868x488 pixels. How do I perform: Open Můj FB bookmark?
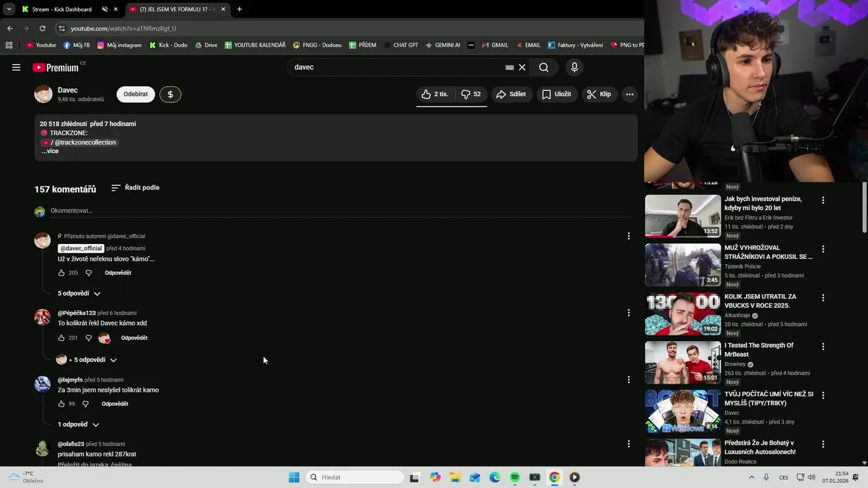click(x=77, y=45)
